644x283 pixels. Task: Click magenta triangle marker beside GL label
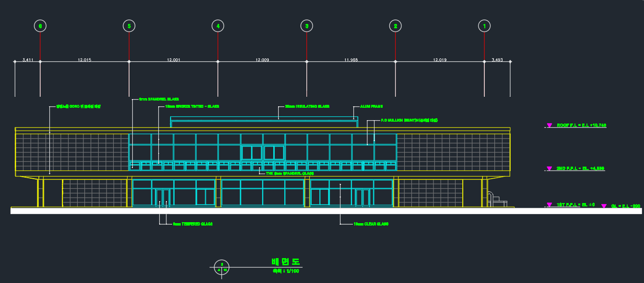pos(604,206)
